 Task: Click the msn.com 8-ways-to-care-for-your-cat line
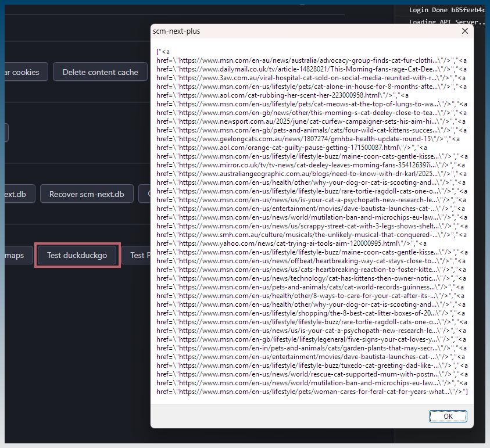(x=310, y=296)
